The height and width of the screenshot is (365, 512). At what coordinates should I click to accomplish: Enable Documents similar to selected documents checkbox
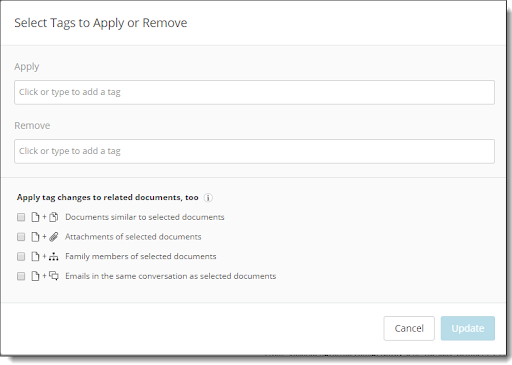21,217
